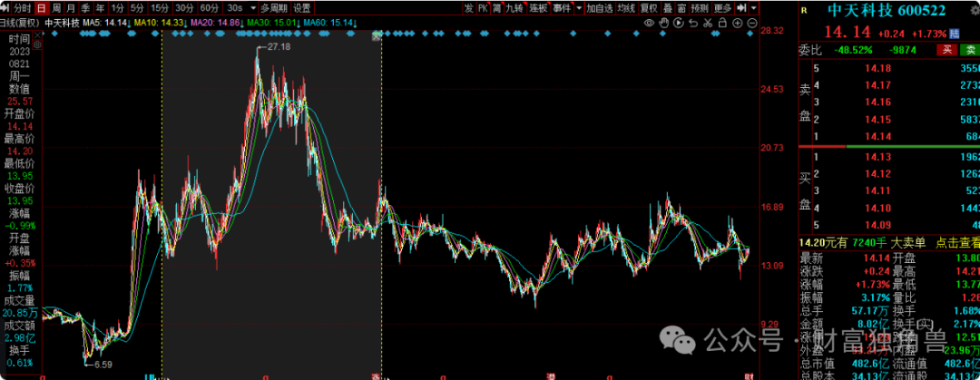
Task: Click the gear icon under 时间 label
Action: point(38,45)
